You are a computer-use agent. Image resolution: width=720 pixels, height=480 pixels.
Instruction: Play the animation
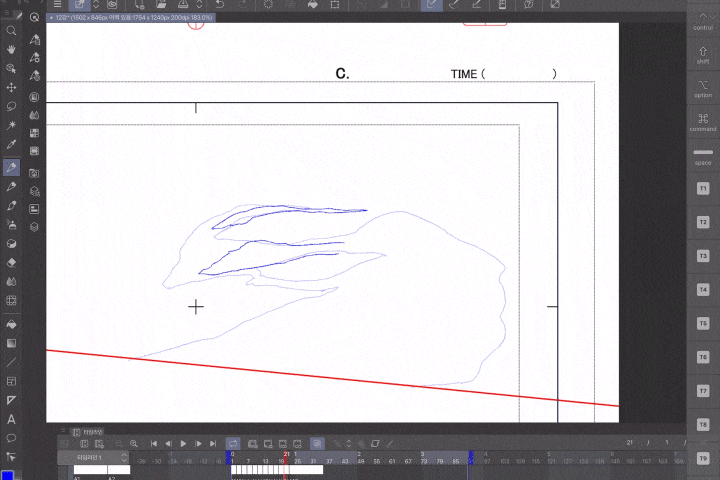183,444
